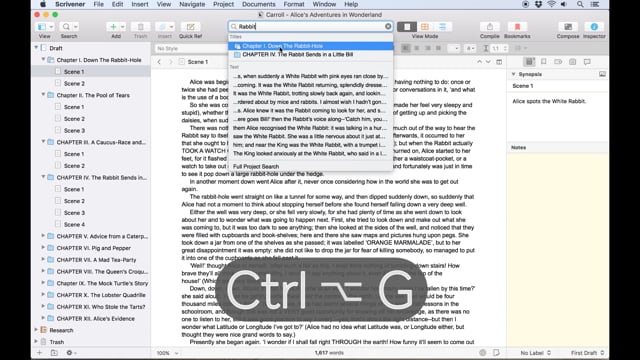The image size is (640, 360).
Task: Click the synopsis image toggle icon
Action: [x=602, y=74]
